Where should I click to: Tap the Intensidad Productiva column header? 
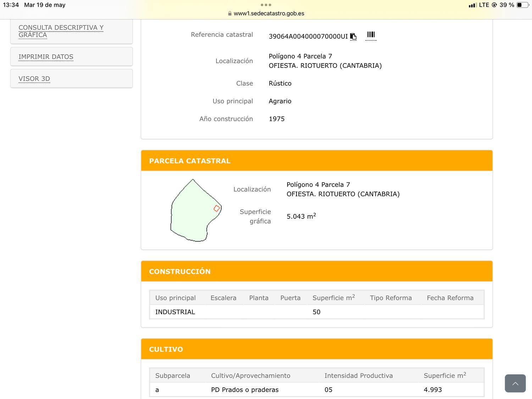tap(359, 376)
